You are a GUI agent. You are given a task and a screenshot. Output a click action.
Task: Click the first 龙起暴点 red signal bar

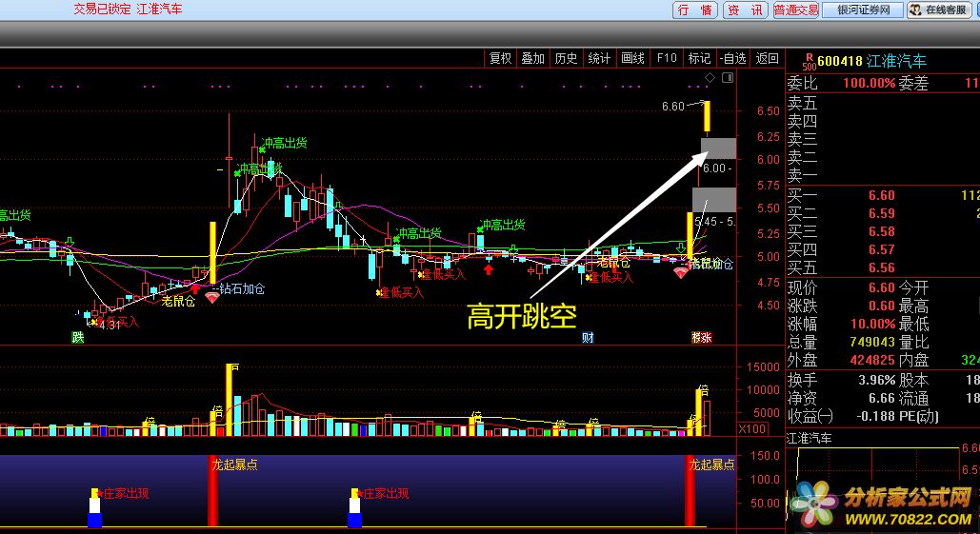[x=212, y=491]
